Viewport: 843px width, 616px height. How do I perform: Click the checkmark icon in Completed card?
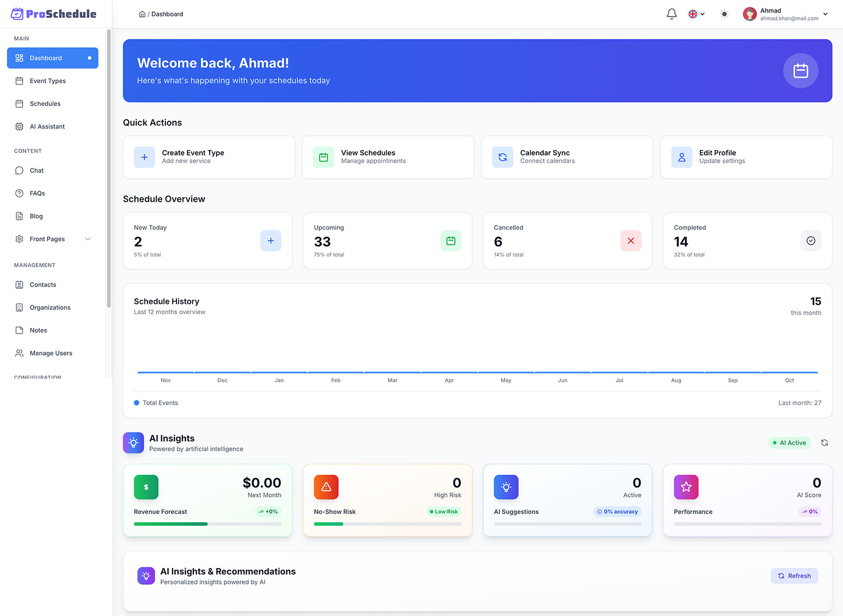pos(811,241)
